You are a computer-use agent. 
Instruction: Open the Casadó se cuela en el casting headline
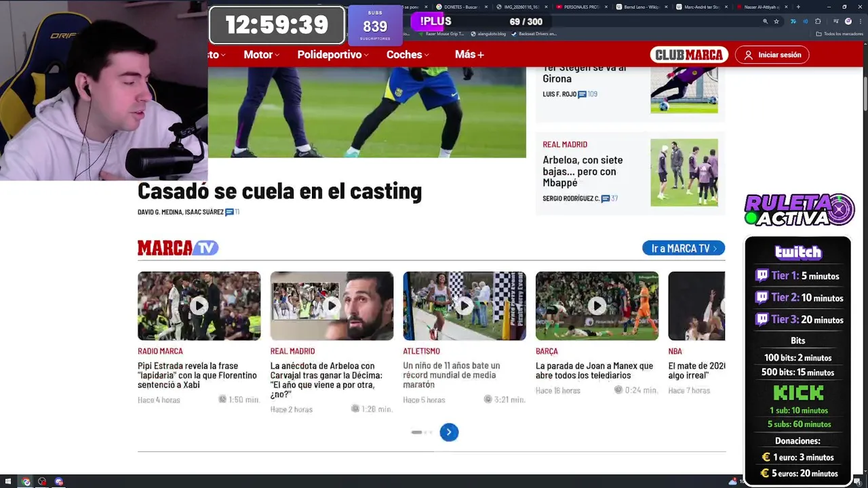[x=279, y=191]
